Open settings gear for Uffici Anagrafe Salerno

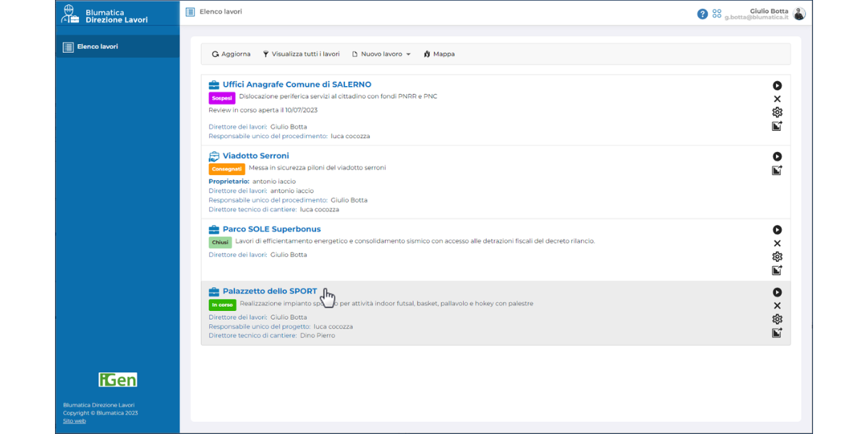pos(777,112)
